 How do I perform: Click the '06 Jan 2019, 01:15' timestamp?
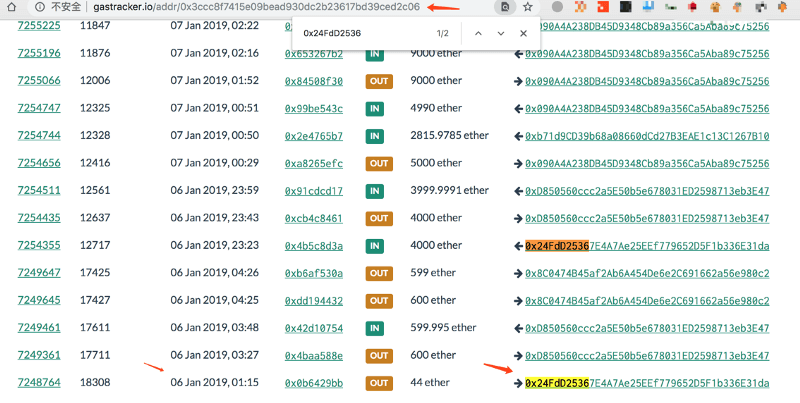coord(215,383)
